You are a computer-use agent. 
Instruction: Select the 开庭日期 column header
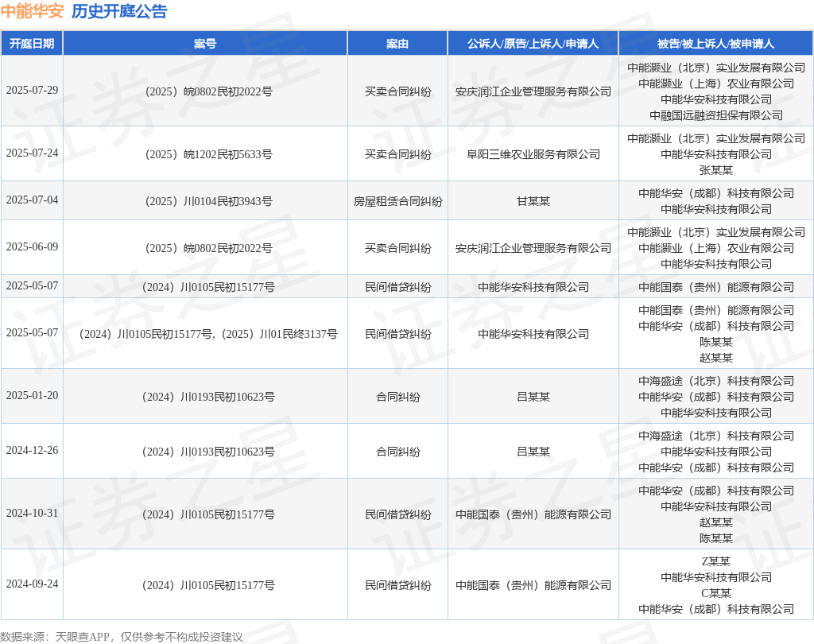(x=32, y=44)
